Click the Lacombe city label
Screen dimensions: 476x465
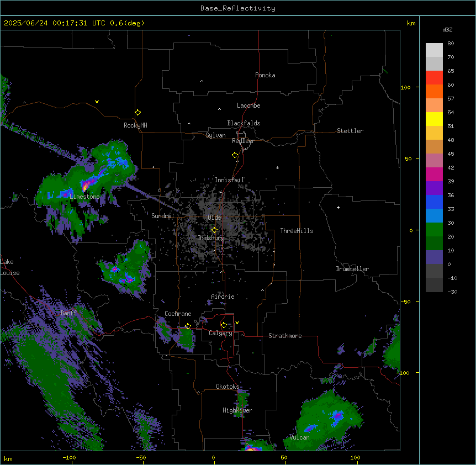[248, 105]
